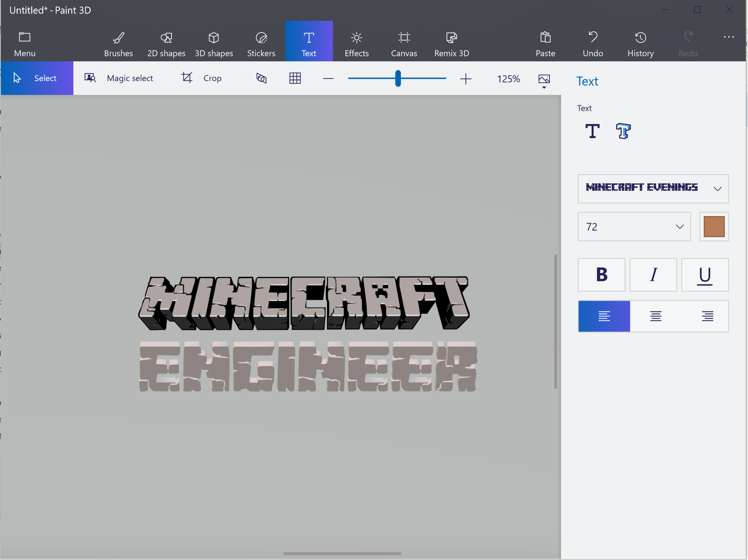
Task: Toggle the 3D view icon
Action: pyautogui.click(x=261, y=78)
